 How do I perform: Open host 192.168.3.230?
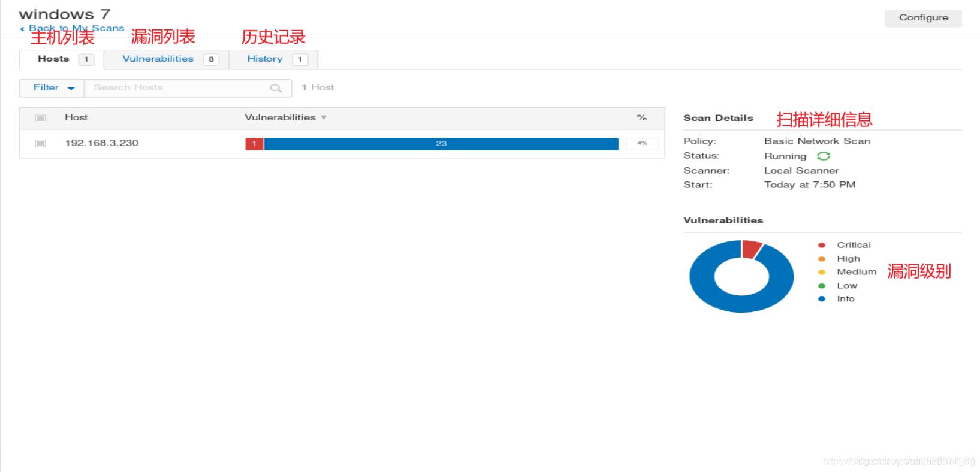tap(102, 143)
